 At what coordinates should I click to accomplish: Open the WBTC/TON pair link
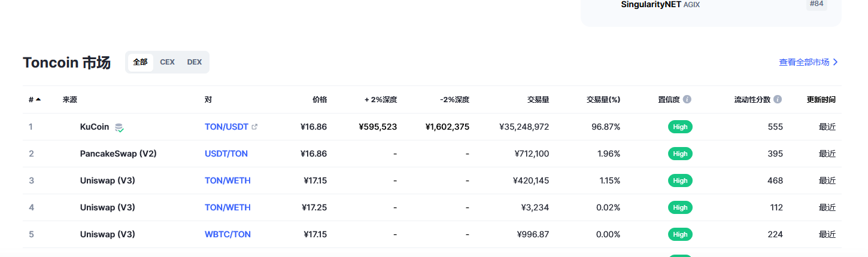pyautogui.click(x=227, y=234)
